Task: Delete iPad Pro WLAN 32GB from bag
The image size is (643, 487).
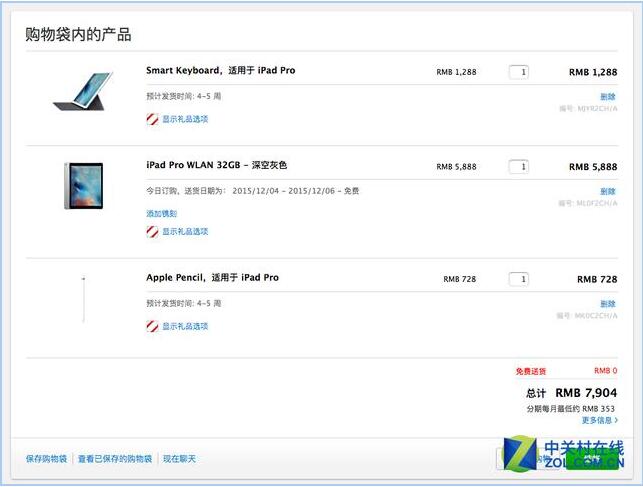Action: pos(608,191)
